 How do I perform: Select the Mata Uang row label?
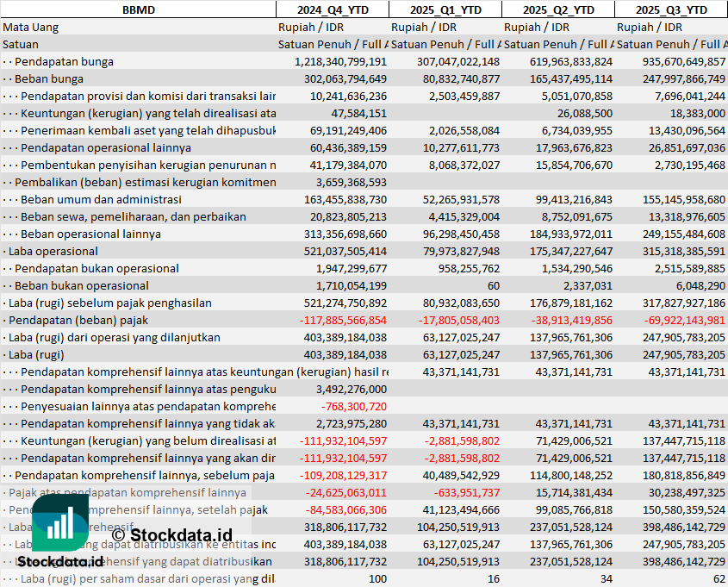coord(31,27)
